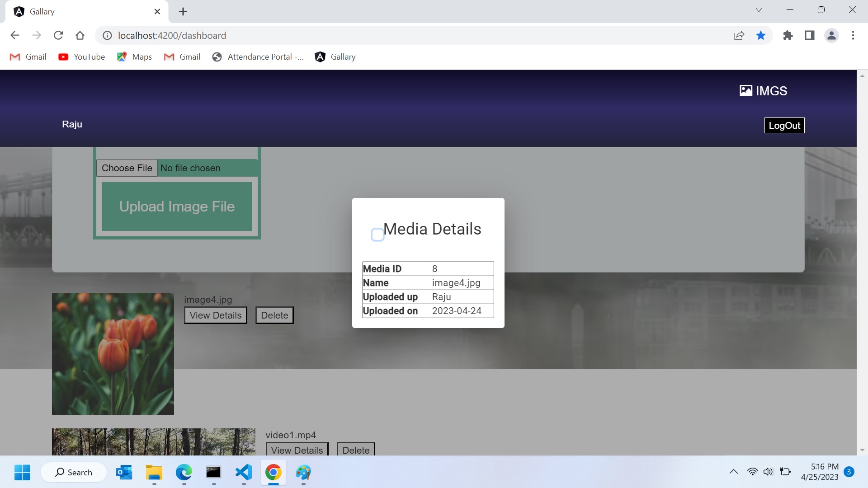Open the taskbar Search box

point(74,473)
